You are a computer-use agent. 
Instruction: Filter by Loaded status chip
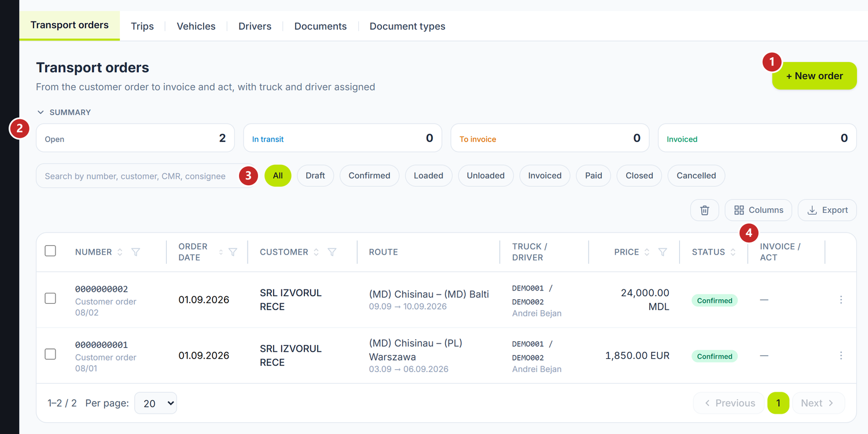(x=428, y=175)
